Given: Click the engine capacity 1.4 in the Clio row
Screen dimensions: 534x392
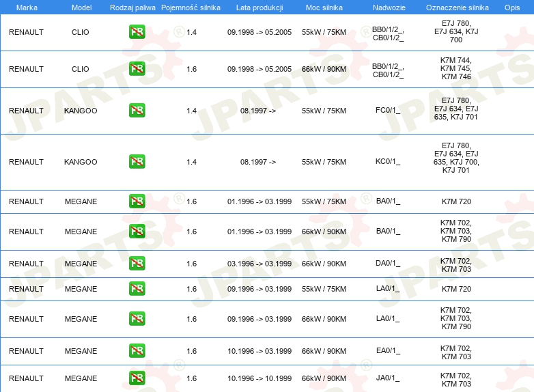Looking at the screenshot, I should click(191, 32).
